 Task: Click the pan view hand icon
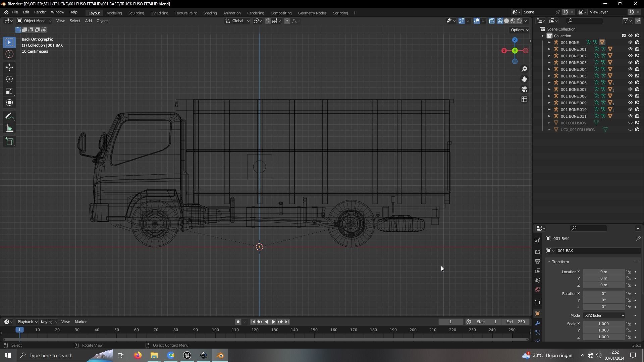coord(524,79)
